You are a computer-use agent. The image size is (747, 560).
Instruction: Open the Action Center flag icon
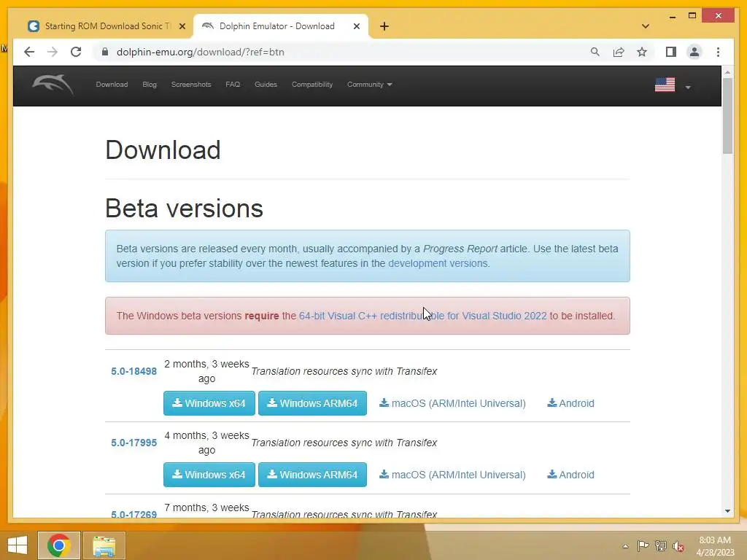tap(643, 545)
